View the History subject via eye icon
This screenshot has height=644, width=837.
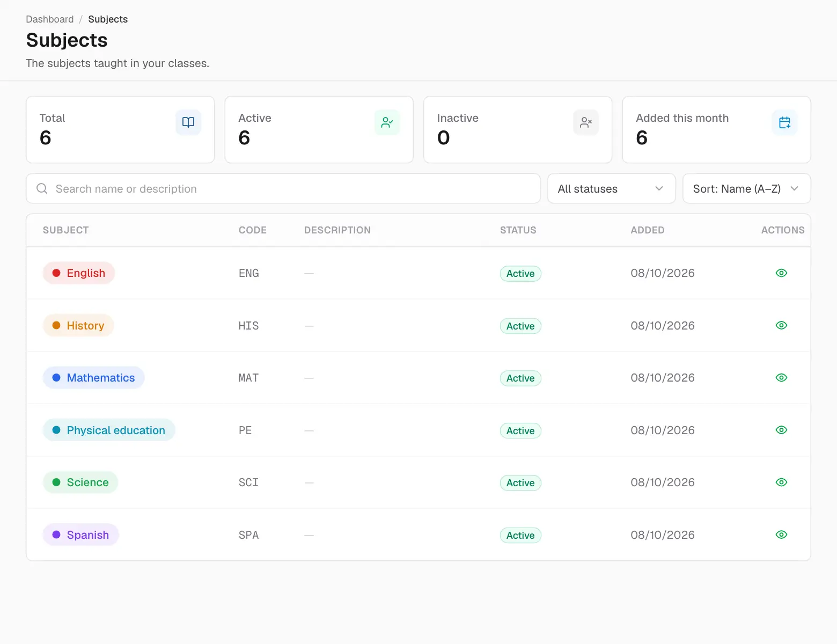[x=781, y=325]
